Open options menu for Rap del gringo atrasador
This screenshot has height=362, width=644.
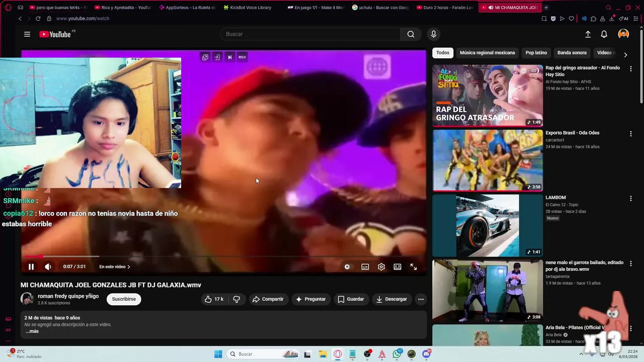[630, 68]
